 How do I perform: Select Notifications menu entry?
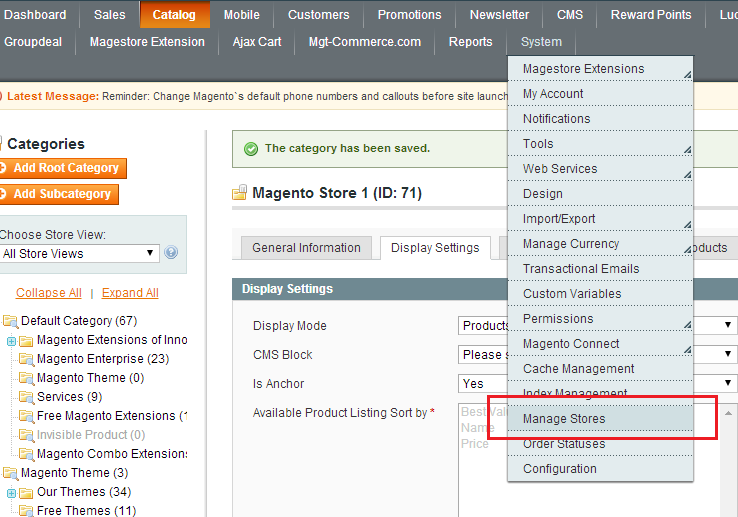coord(600,119)
